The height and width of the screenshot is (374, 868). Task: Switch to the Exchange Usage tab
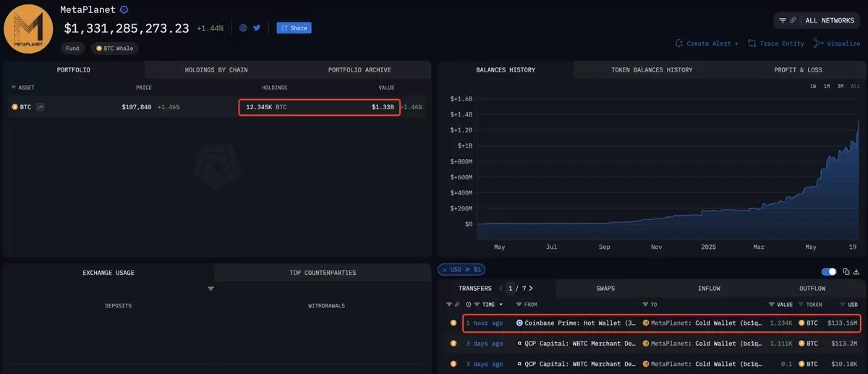pos(109,273)
